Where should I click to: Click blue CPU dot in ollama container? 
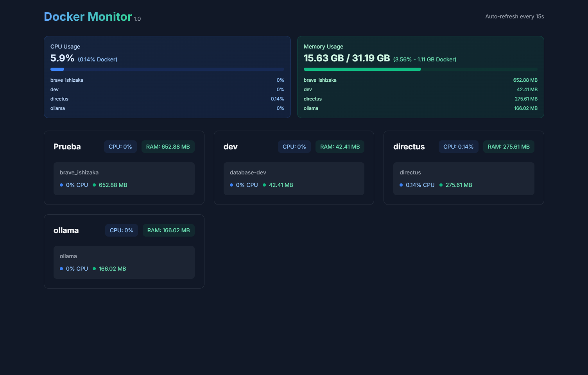pyautogui.click(x=61, y=269)
